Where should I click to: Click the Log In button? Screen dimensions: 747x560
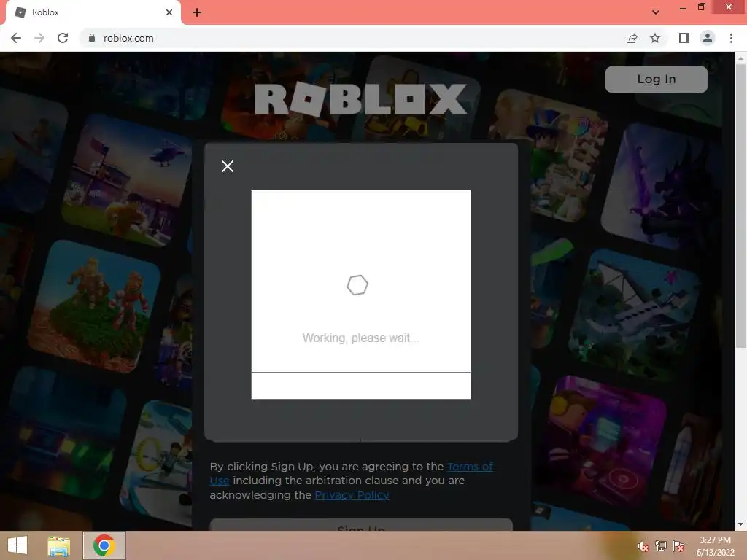(x=656, y=79)
